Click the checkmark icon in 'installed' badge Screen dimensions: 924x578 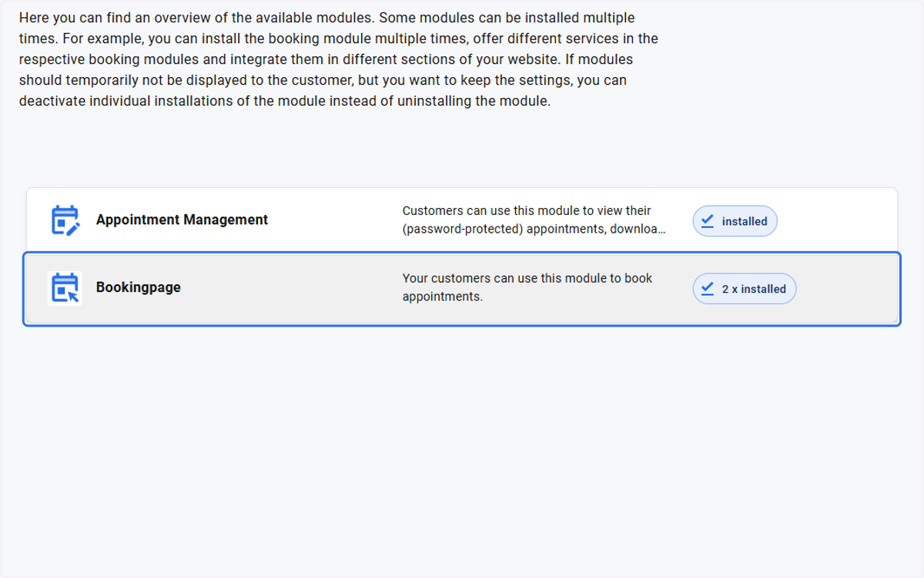[x=708, y=221]
